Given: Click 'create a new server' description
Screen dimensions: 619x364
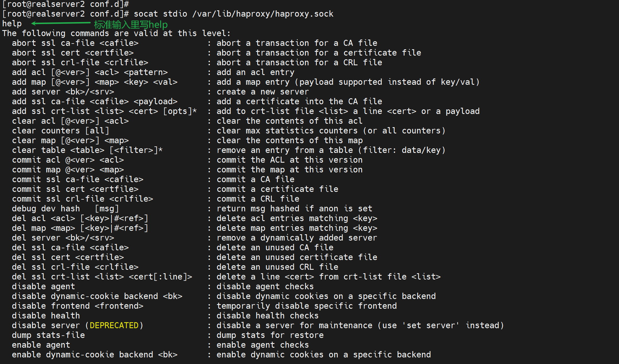Looking at the screenshot, I should 263,92.
